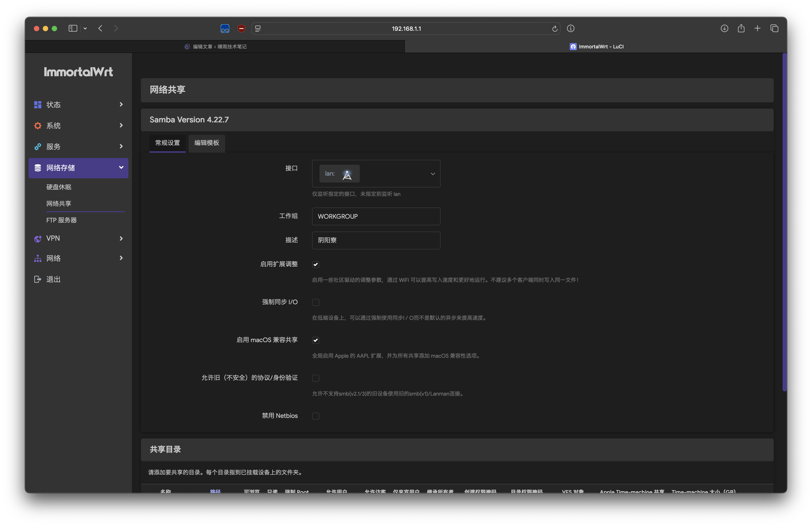The image size is (812, 526).
Task: Expand the 状态 sidebar menu
Action: tap(78, 105)
